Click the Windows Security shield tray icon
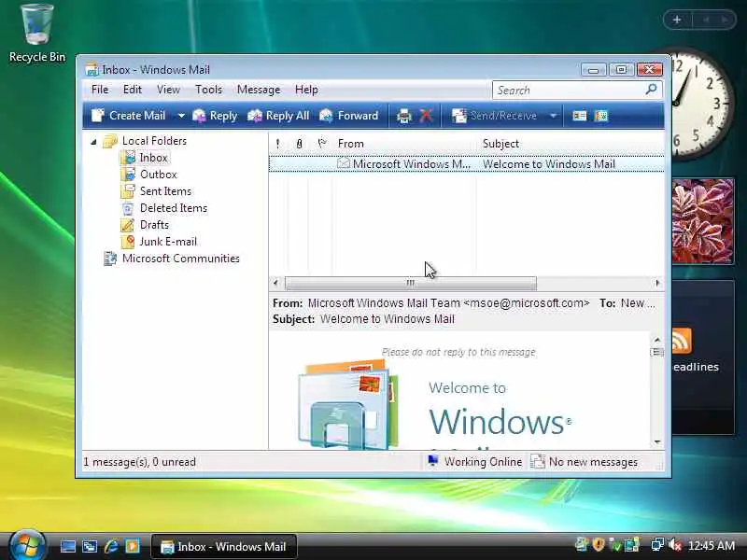This screenshot has height=560, width=747. (599, 544)
